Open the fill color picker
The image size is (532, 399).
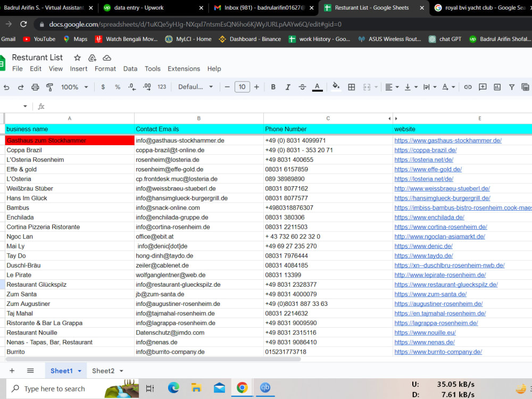[x=336, y=87]
